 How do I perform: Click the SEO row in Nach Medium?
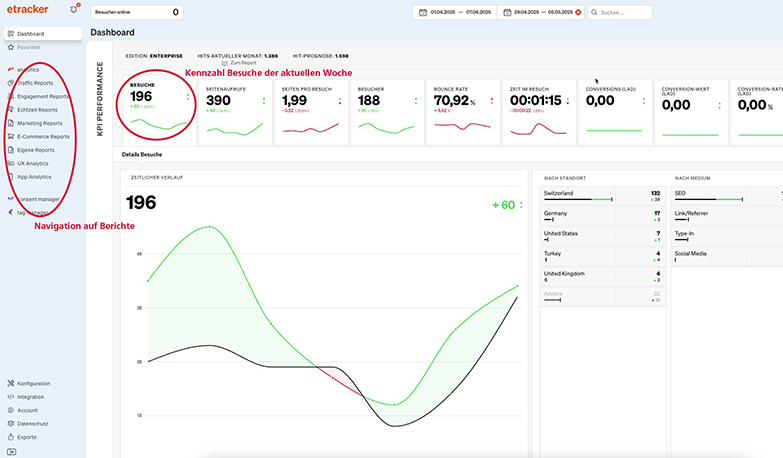[x=727, y=196]
